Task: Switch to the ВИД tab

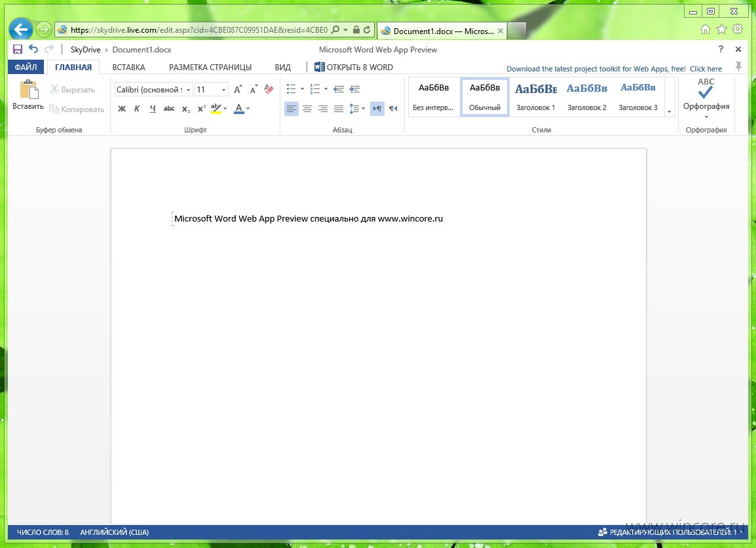Action: 282,67
